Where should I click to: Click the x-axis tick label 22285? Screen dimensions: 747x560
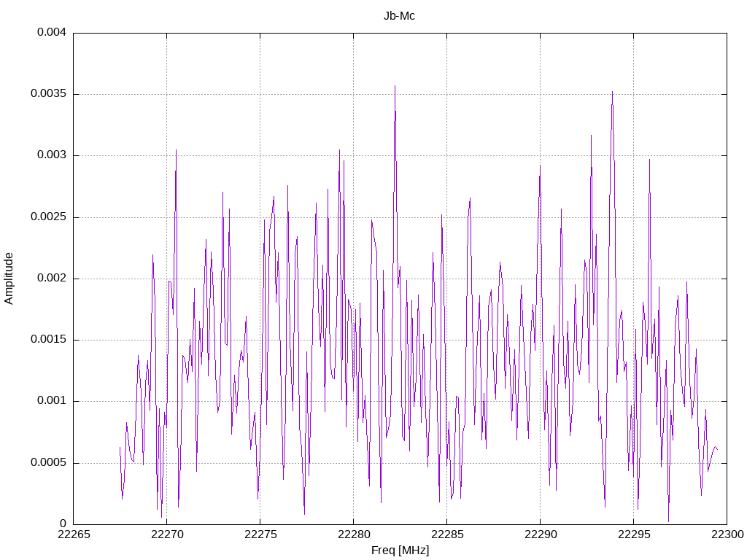[447, 534]
